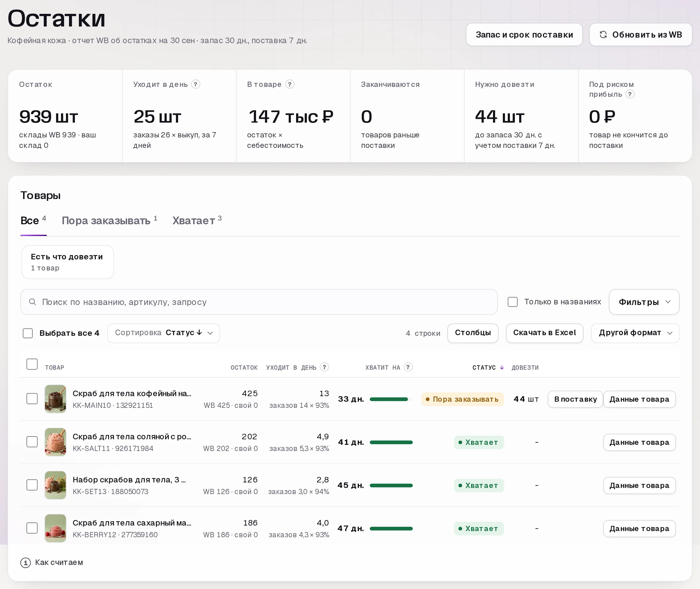The height and width of the screenshot is (589, 700).
Task: Open Данные товара for KK-BERRY12 row
Action: point(639,528)
